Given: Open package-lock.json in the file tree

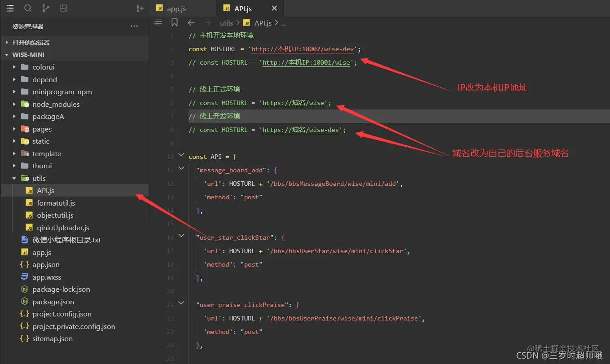Looking at the screenshot, I should click(x=74, y=289).
